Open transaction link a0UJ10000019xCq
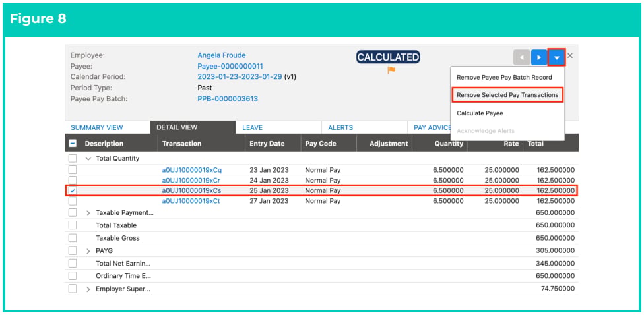The width and height of the screenshot is (644, 315). click(192, 170)
